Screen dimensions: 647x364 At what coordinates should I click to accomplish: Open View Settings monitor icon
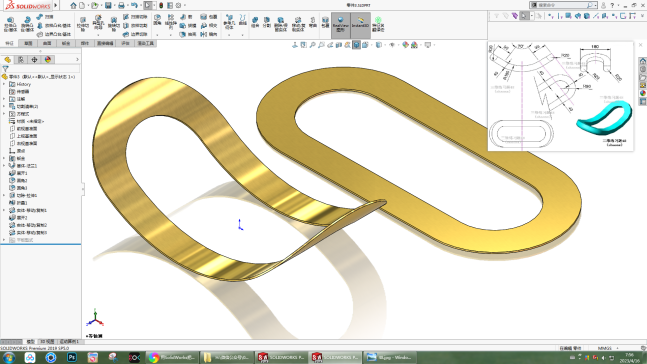[x=428, y=45]
